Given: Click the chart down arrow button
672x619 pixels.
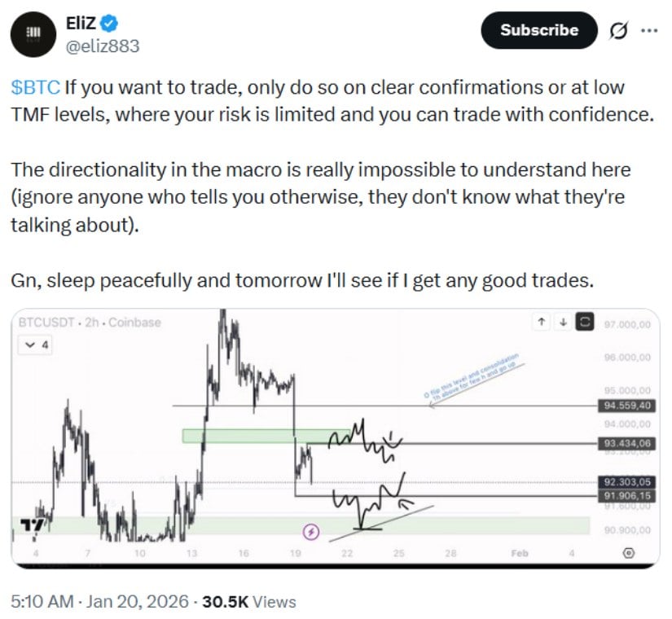Looking at the screenshot, I should pos(562,323).
